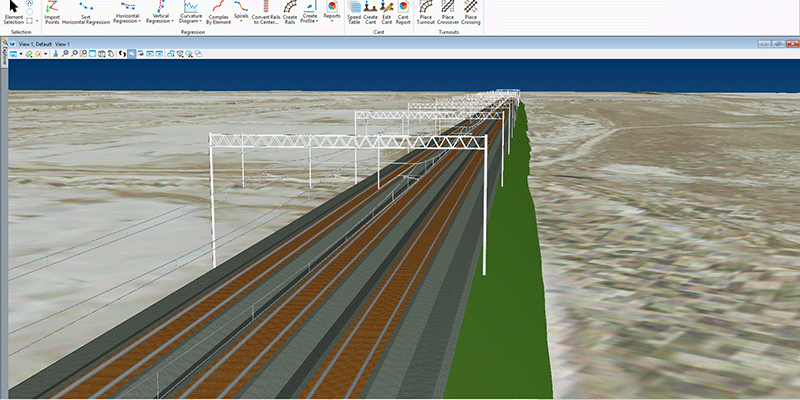Click the Create Cant tool

click(x=370, y=12)
